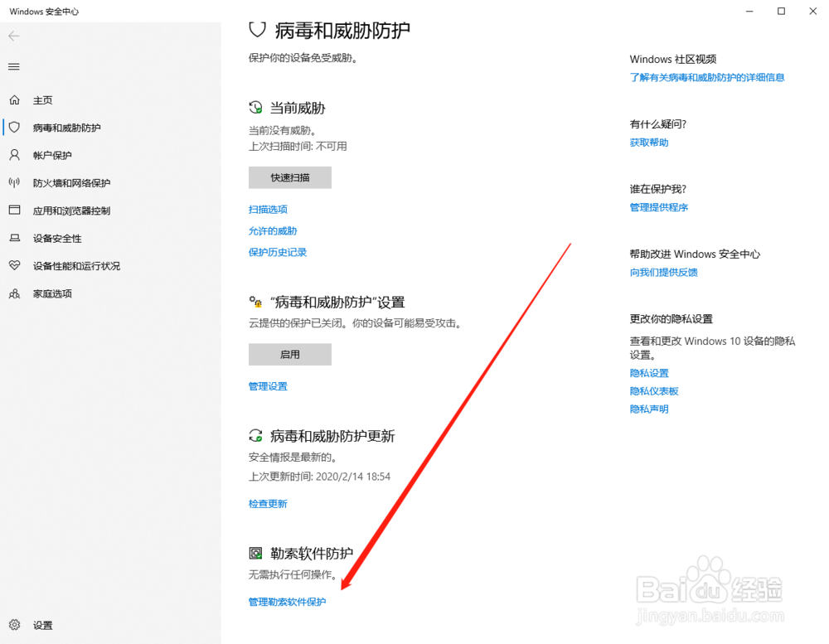Open 隐私仪表板 link
The width and height of the screenshot is (829, 644).
coord(654,391)
